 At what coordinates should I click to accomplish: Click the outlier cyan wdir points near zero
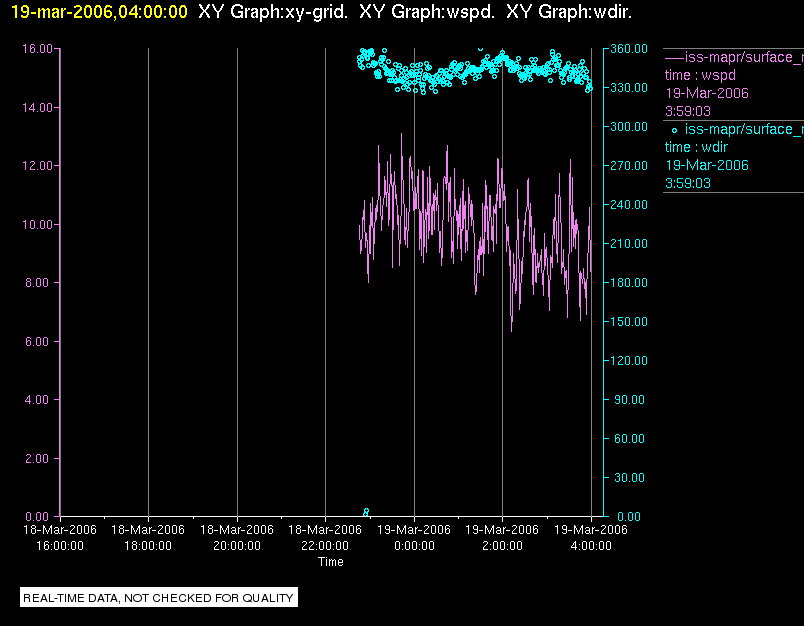click(x=366, y=512)
